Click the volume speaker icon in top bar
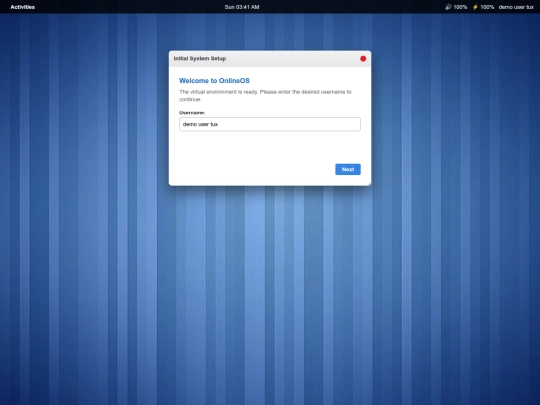The image size is (540, 405). [448, 7]
